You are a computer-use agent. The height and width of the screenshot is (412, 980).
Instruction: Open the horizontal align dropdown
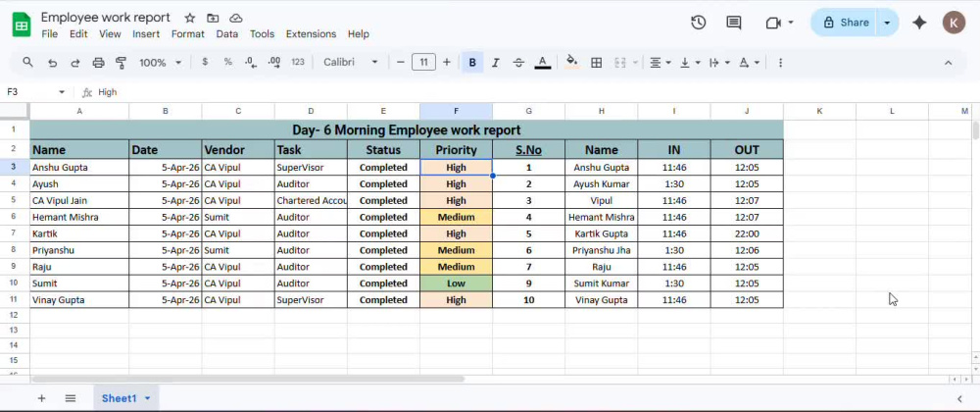tap(660, 63)
